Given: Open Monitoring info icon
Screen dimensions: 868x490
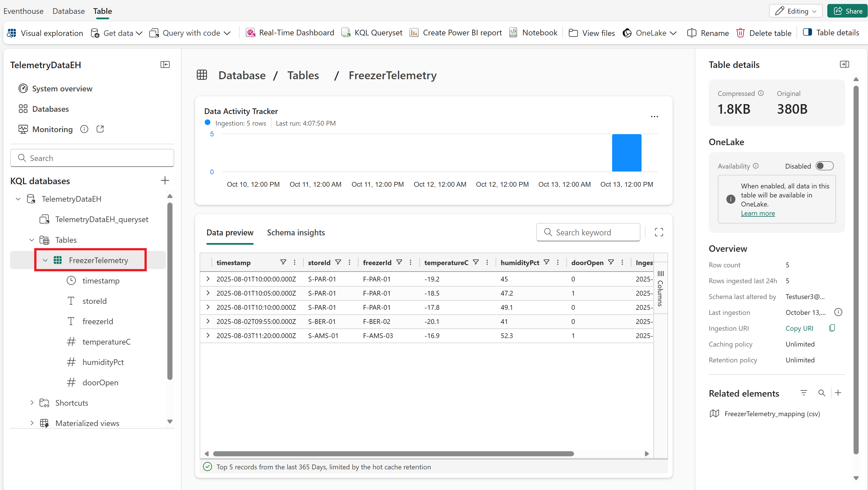Looking at the screenshot, I should click(84, 129).
